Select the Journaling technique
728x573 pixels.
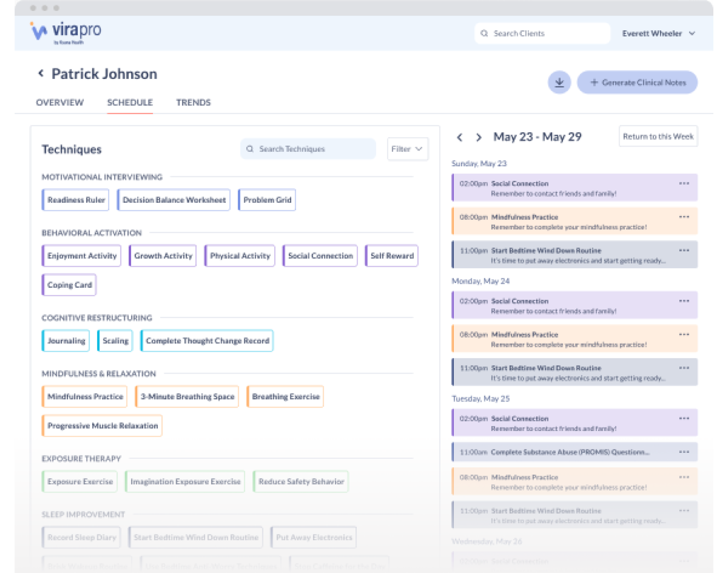(66, 341)
